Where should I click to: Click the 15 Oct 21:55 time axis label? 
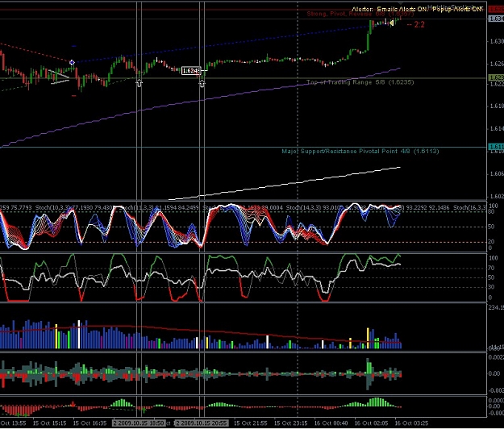(251, 423)
